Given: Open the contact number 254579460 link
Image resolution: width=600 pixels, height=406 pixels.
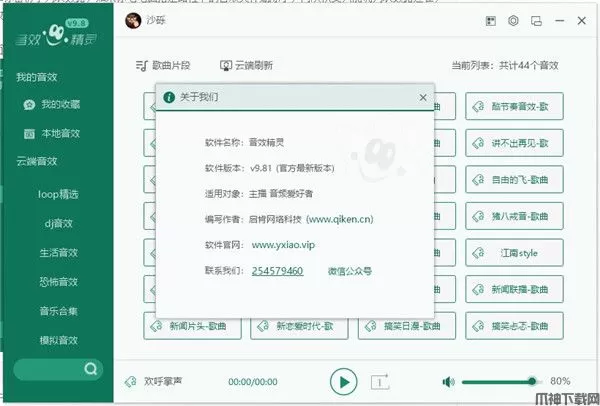Looking at the screenshot, I should pyautogui.click(x=277, y=271).
